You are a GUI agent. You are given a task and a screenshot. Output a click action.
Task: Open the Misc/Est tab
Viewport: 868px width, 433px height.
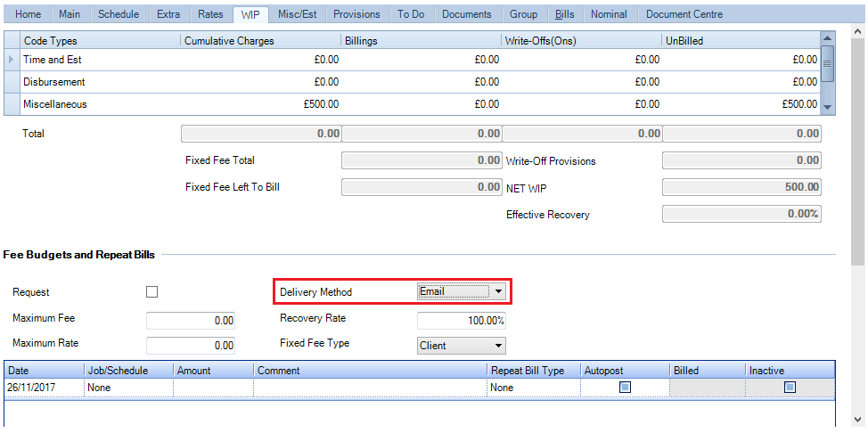pos(298,14)
